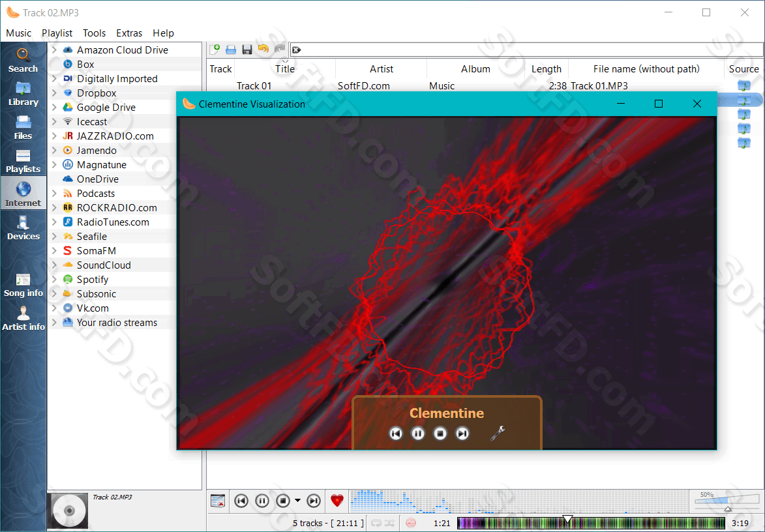Viewport: 765px width, 532px height.
Task: Select the Internet sidebar tab
Action: tap(23, 193)
